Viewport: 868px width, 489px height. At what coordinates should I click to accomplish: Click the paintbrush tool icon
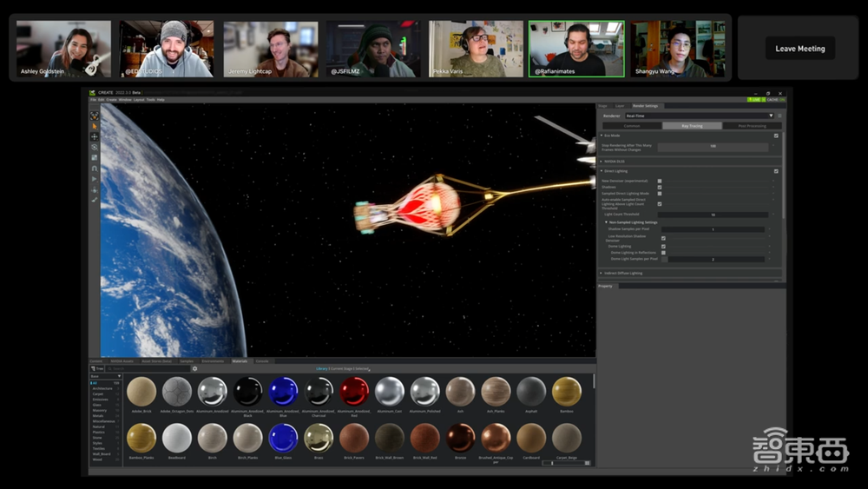coord(95,199)
